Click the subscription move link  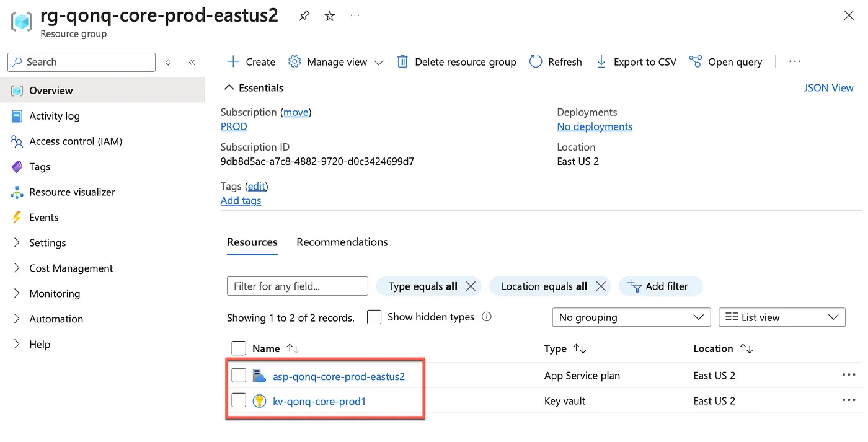(x=296, y=112)
